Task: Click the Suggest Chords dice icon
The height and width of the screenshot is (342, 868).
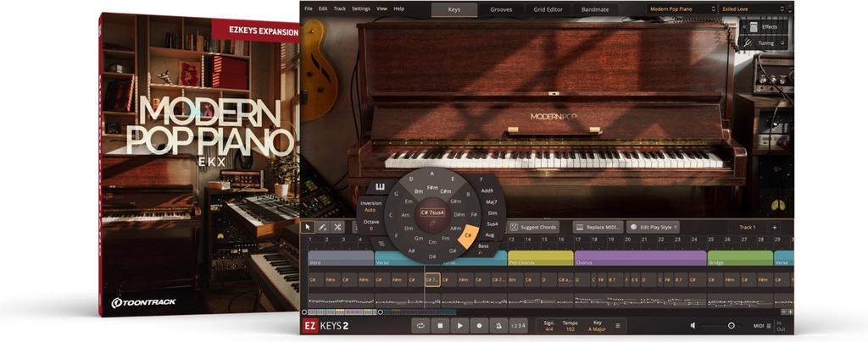Action: [x=514, y=227]
